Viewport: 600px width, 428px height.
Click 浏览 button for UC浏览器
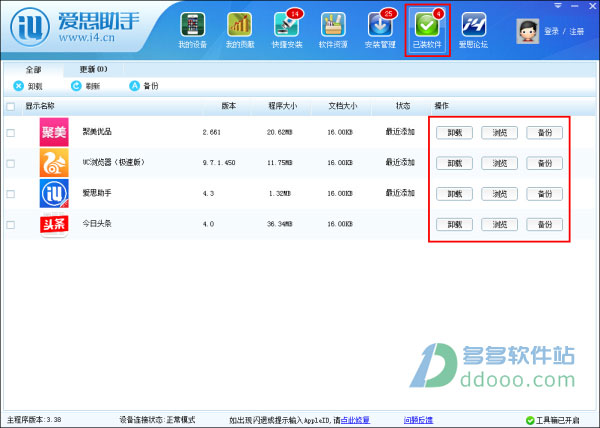coord(499,163)
